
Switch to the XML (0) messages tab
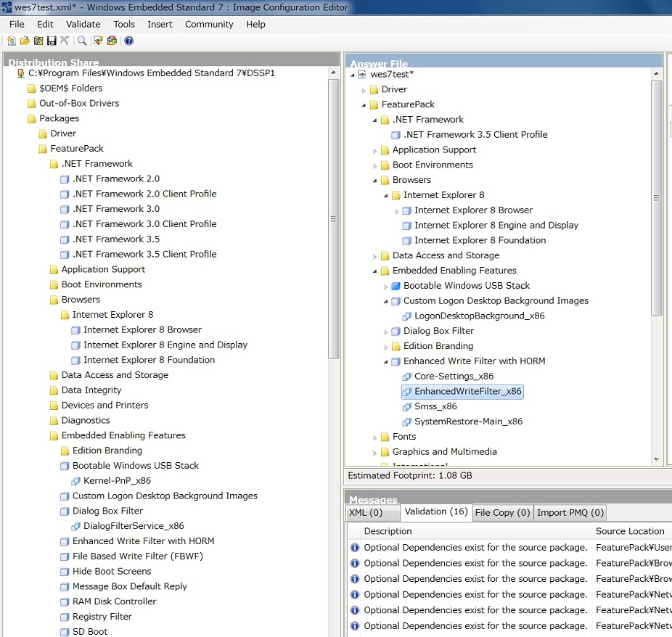click(x=372, y=513)
